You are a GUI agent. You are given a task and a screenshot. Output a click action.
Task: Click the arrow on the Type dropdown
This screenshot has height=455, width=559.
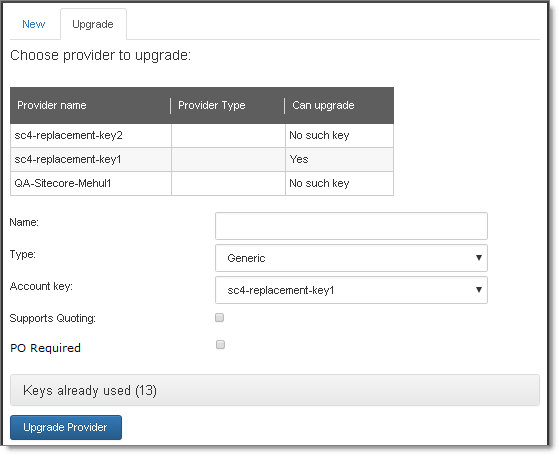pos(479,258)
